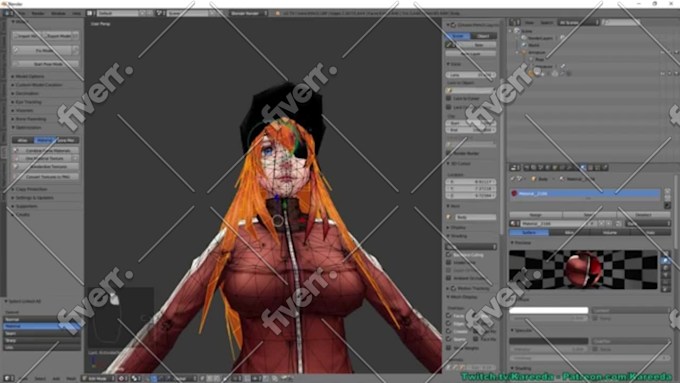Toggle the Faces overlay checkbox
680x383 pixels.
coord(448,315)
